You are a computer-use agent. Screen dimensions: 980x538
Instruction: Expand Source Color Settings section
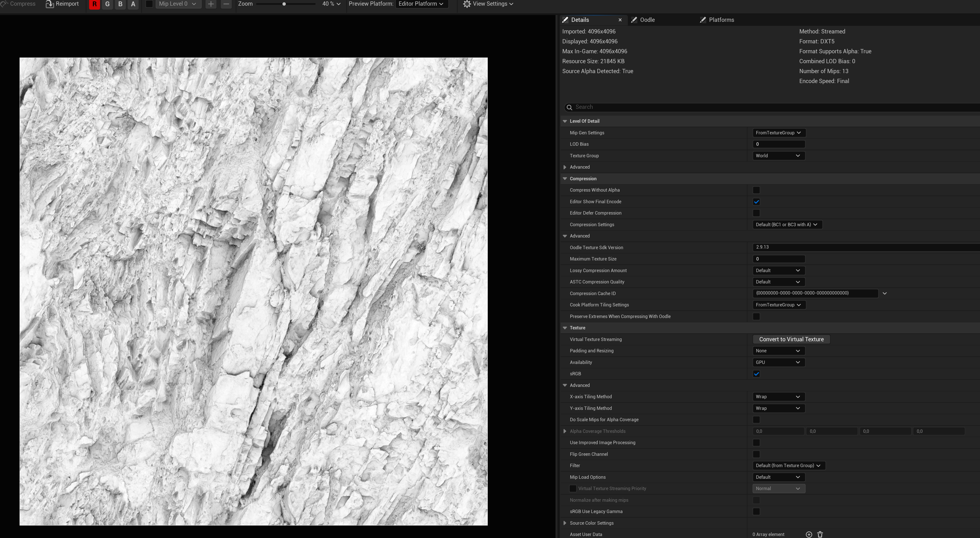point(565,523)
